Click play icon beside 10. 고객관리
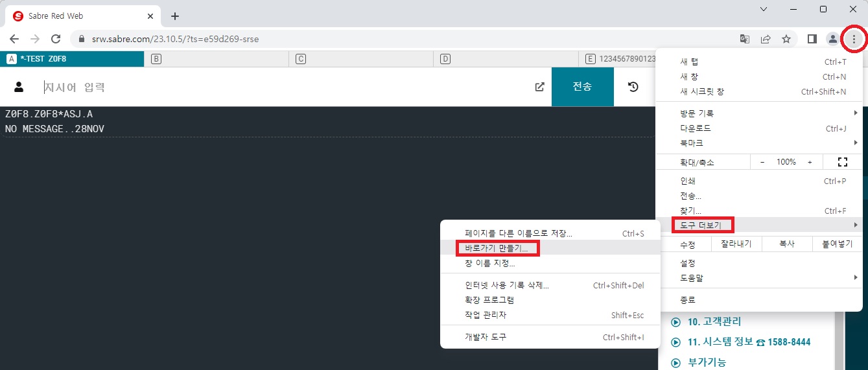This screenshot has height=370, width=868. coord(675,322)
